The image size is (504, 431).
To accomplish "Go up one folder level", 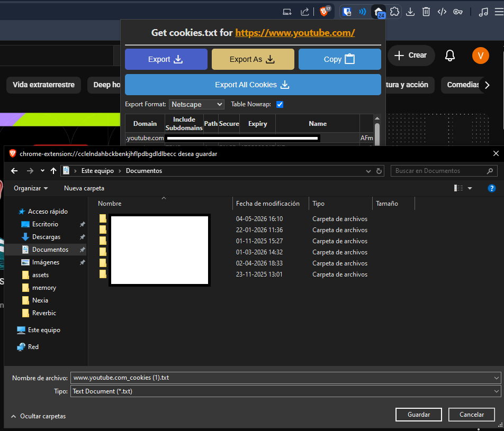I will pyautogui.click(x=53, y=171).
